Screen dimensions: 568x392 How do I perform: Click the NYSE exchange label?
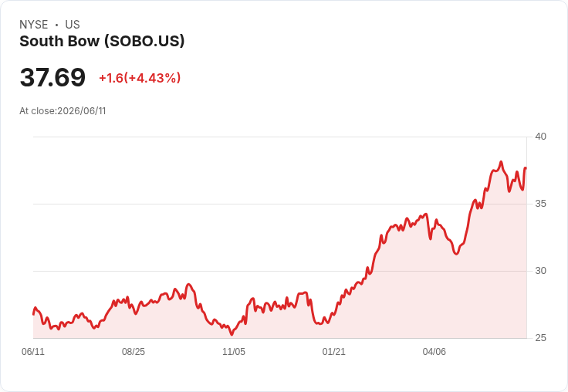34,25
